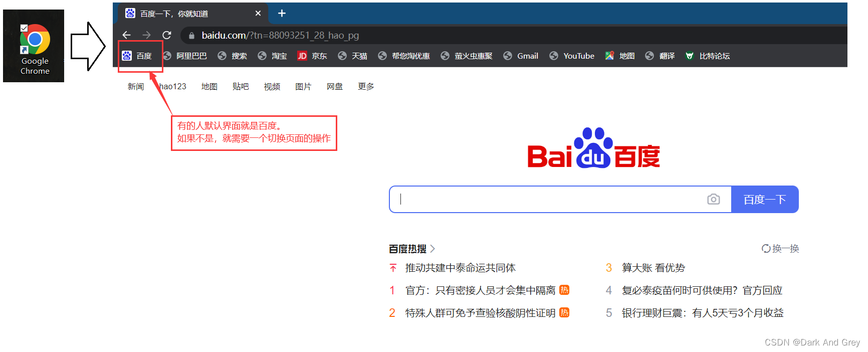Go to 贴吧 in Baidu navigation
The height and width of the screenshot is (352, 868).
241,86
